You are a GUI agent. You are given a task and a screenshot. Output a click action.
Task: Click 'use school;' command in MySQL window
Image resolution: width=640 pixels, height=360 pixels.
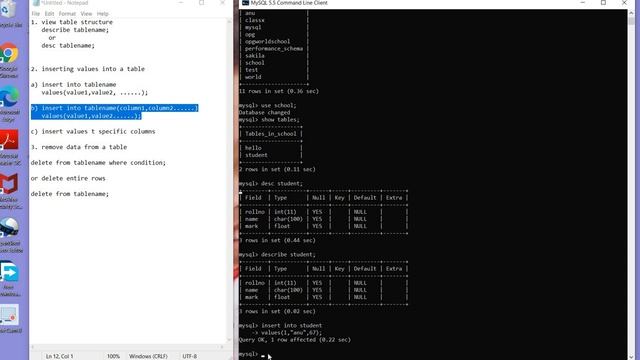coord(279,105)
